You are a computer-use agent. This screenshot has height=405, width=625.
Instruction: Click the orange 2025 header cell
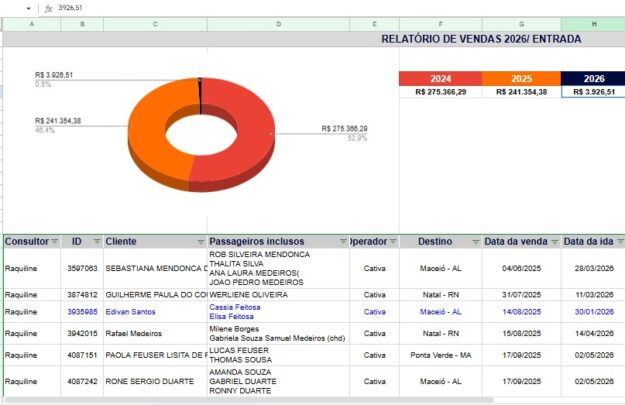tap(520, 78)
